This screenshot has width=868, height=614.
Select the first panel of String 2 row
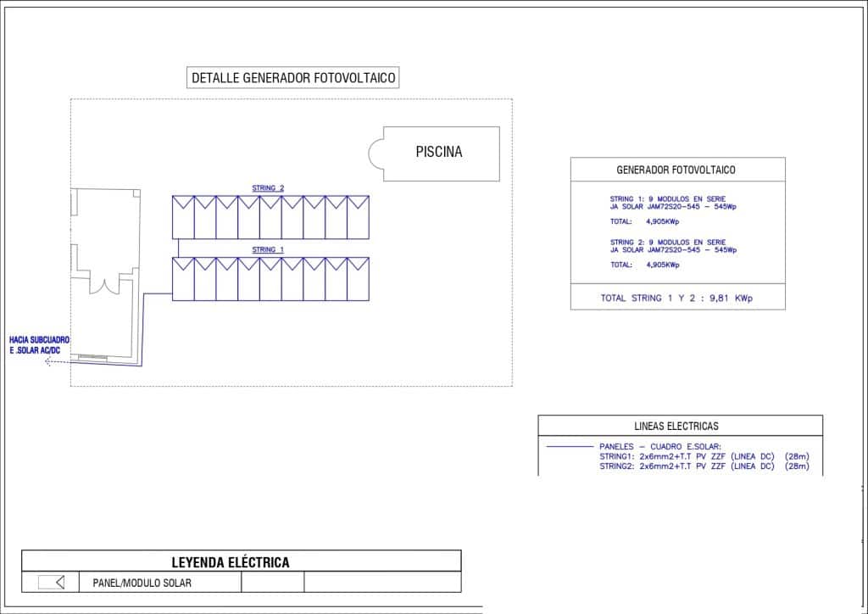click(183, 217)
